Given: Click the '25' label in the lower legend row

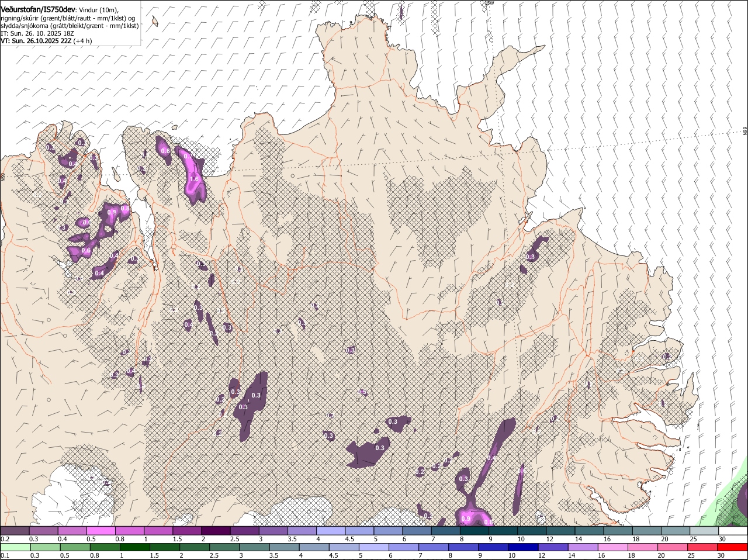Looking at the screenshot, I should [693, 555].
